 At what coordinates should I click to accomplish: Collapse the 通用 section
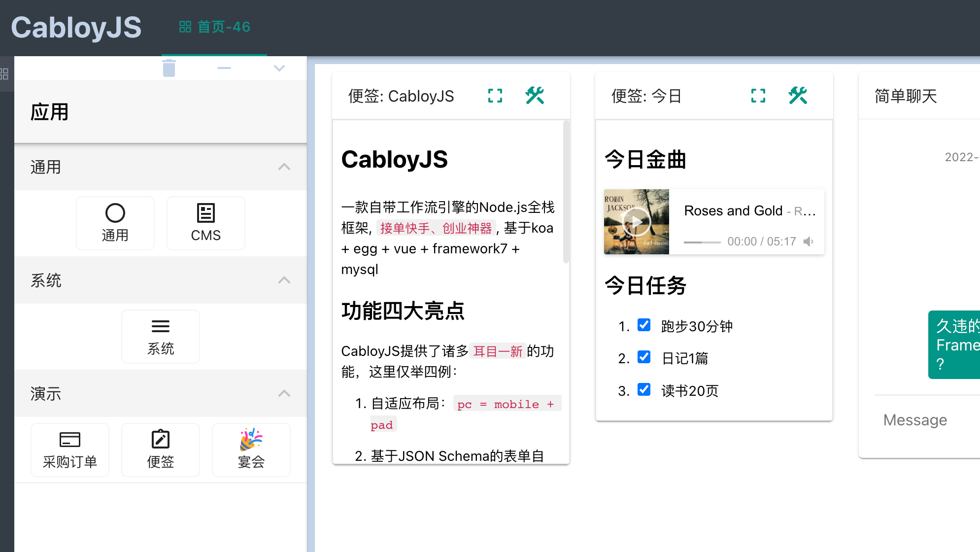point(284,167)
